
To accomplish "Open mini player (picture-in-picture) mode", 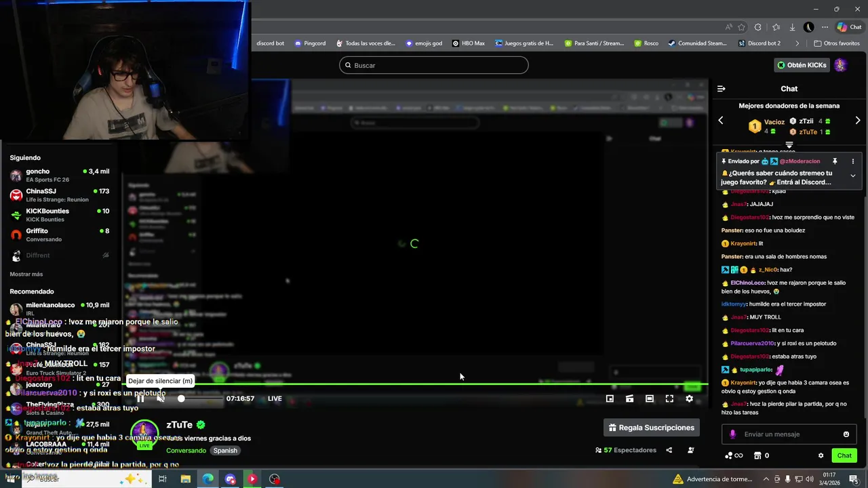I will 610,399.
